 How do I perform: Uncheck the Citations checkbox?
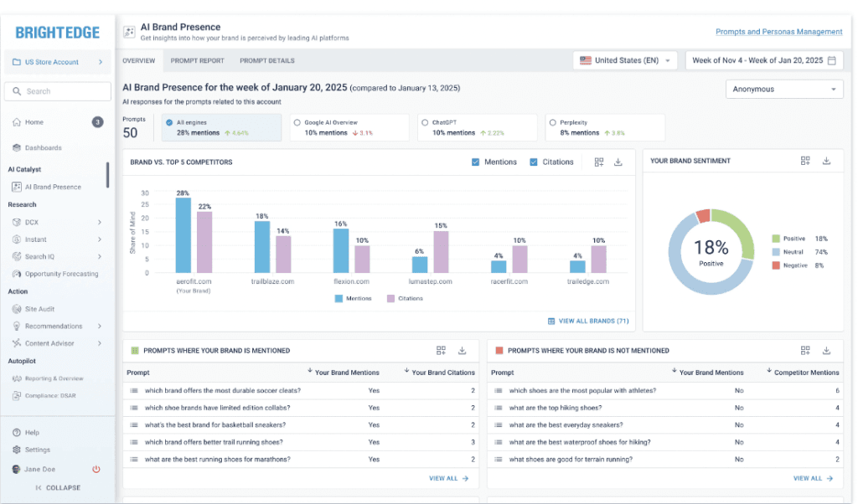(533, 162)
